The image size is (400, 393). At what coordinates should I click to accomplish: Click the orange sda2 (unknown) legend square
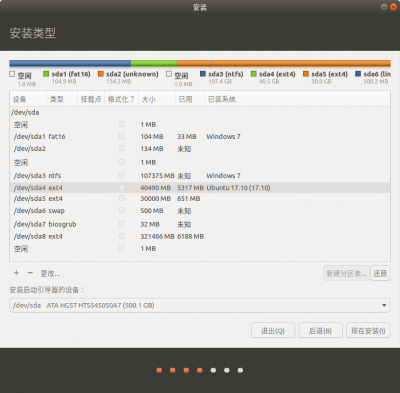pos(101,74)
